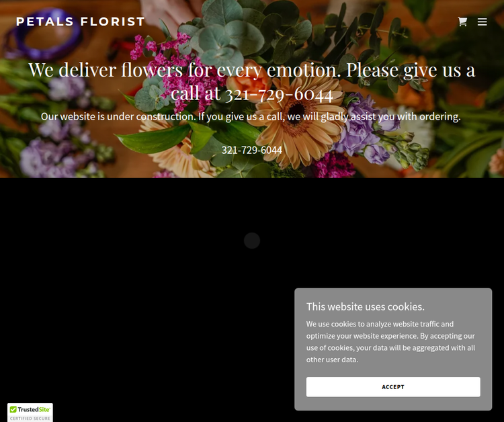The height and width of the screenshot is (422, 504).
Task: Click the 'This website uses cookies.' heading
Action: 365,306
